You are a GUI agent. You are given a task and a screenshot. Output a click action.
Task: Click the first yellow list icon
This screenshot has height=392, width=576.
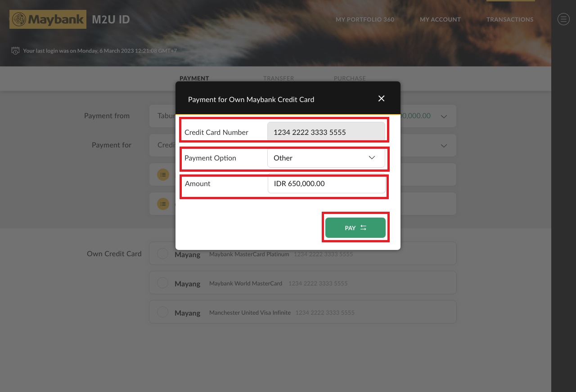[163, 174]
